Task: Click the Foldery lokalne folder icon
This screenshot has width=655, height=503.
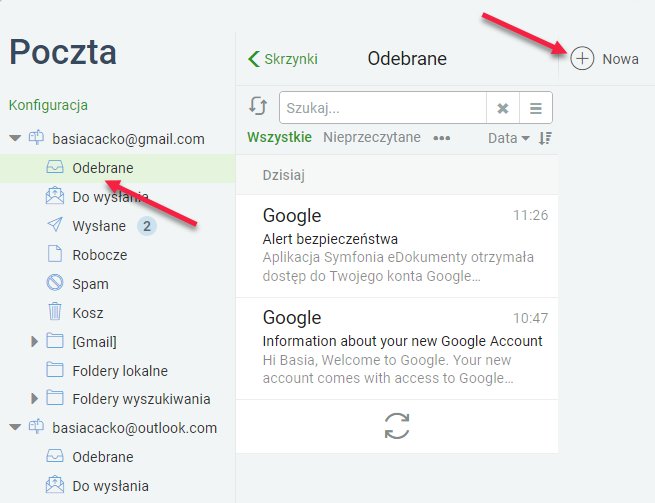Action: tap(55, 369)
